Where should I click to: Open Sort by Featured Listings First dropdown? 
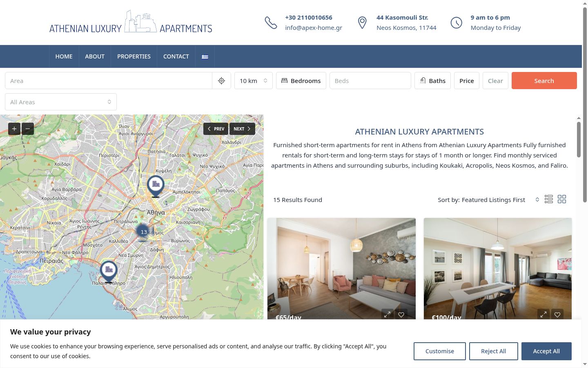pyautogui.click(x=489, y=200)
